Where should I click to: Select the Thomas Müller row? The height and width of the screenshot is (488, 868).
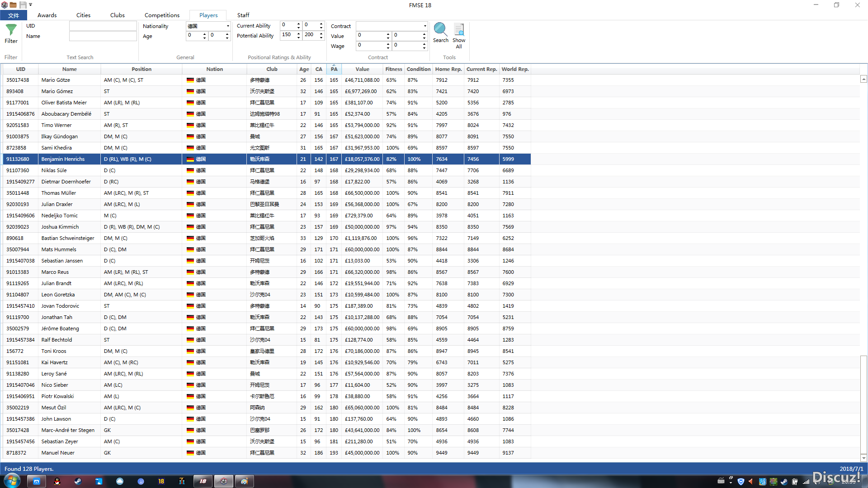(267, 193)
